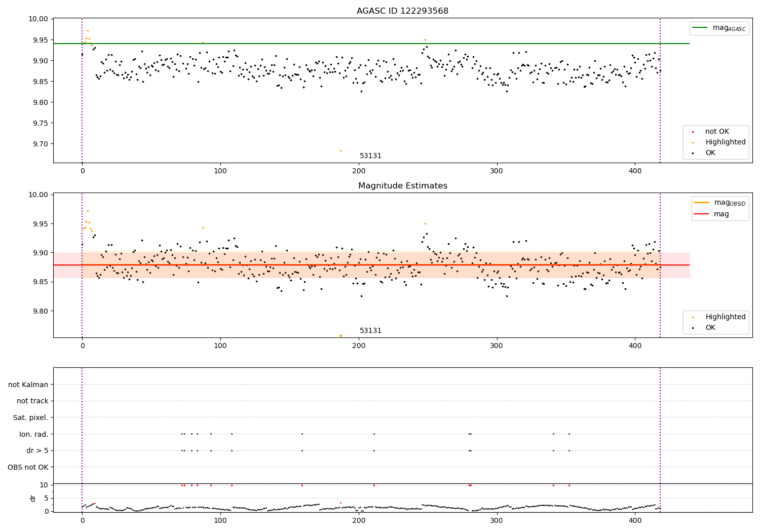This screenshot has width=760, height=532.
Task: Click the 'Ion. rad.' row label
Action: point(34,434)
